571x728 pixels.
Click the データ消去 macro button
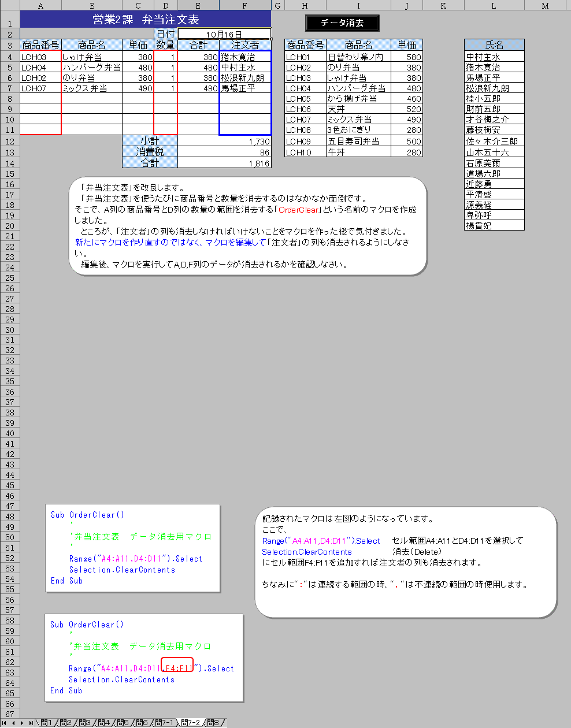click(342, 23)
